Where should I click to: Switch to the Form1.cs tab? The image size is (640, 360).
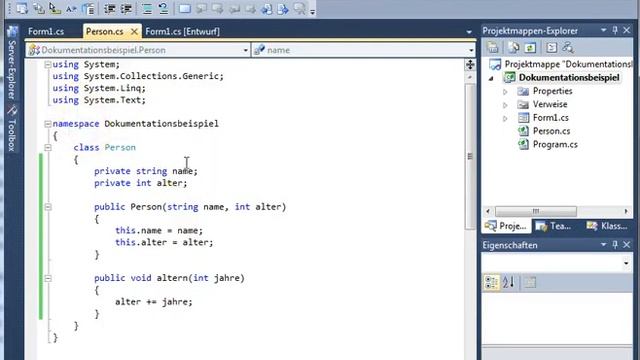click(46, 31)
